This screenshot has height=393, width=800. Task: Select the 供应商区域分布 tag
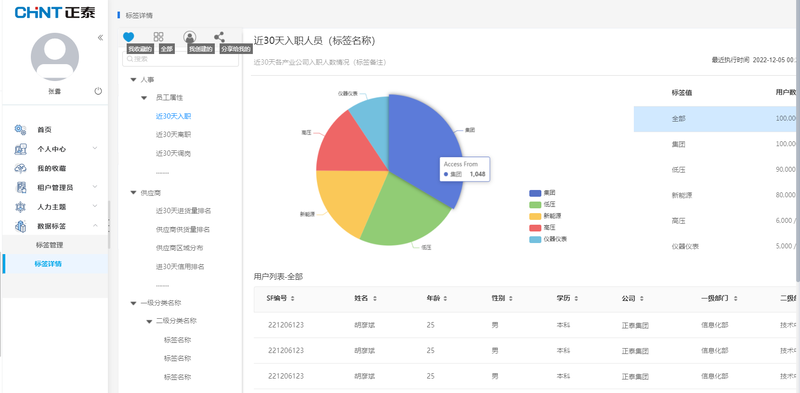[x=180, y=248]
